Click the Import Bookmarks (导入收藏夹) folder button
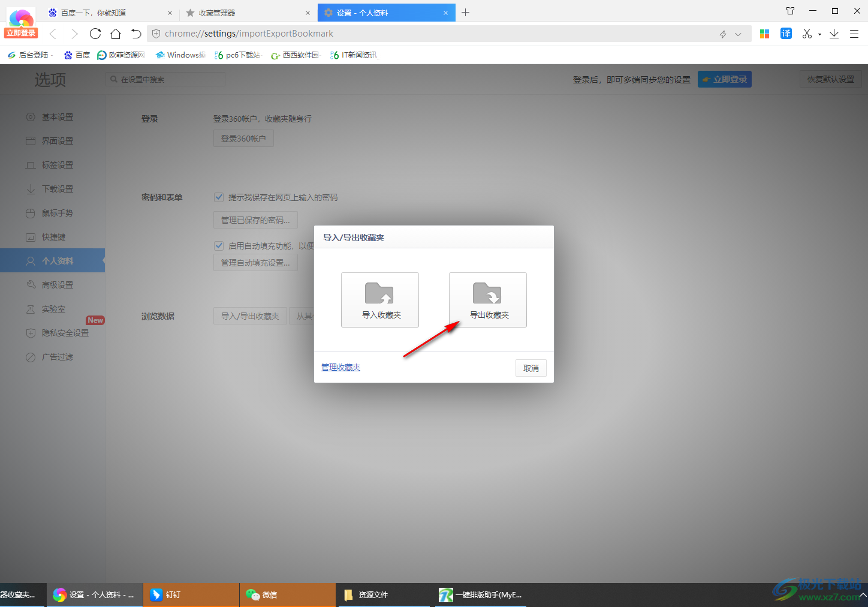 (380, 300)
